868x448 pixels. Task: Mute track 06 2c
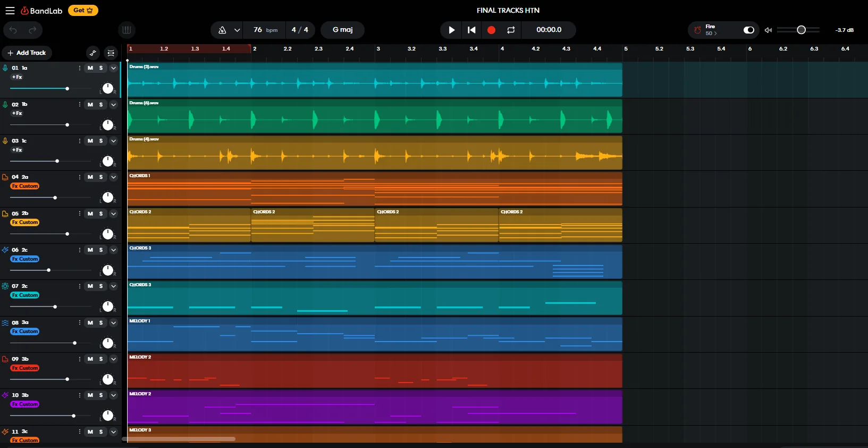[x=90, y=250]
